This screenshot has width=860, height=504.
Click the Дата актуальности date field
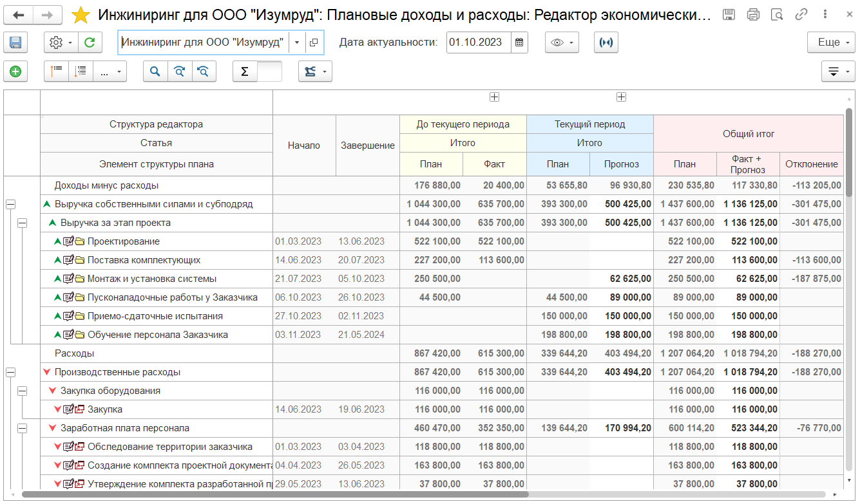[x=477, y=42]
